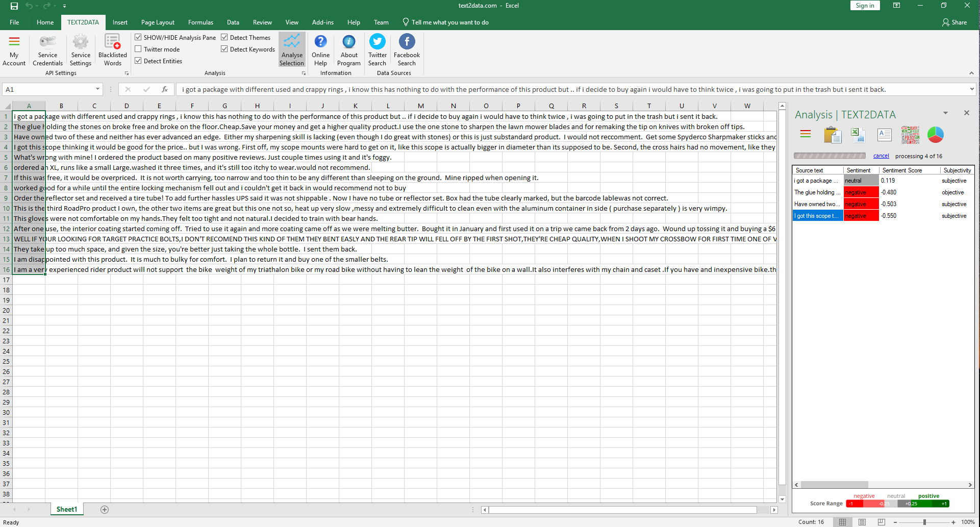This screenshot has height=527, width=980.
Task: Launch Facebook Search
Action: point(407,51)
